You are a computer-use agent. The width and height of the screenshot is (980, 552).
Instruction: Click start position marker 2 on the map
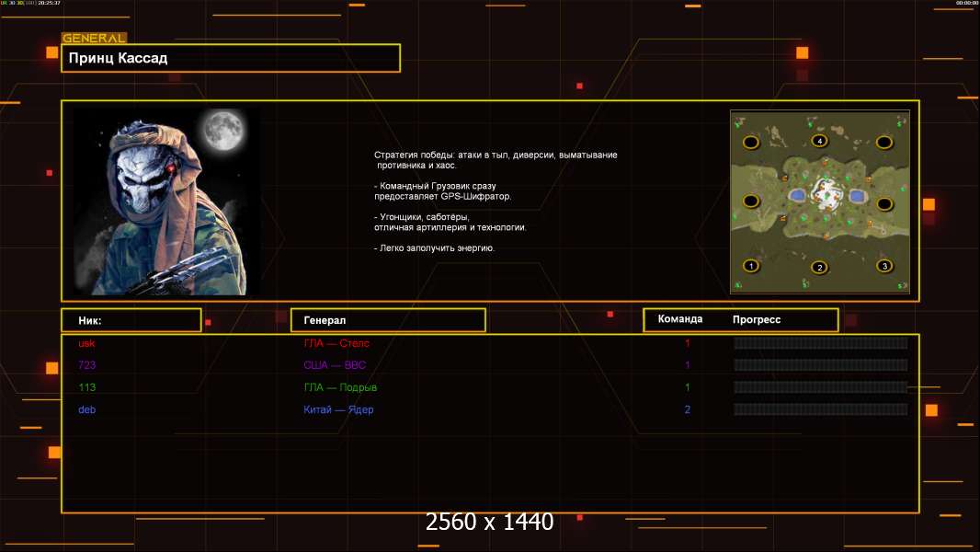820,268
